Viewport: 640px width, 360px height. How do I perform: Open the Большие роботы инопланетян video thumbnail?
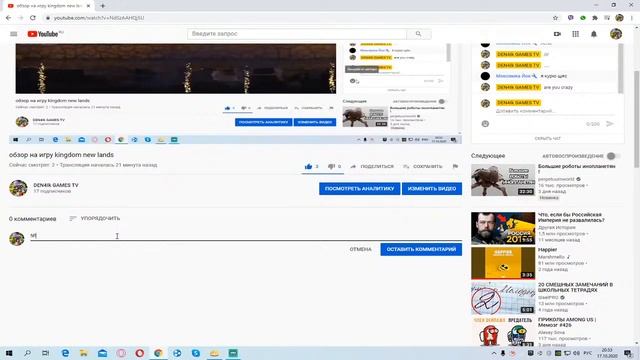(x=503, y=180)
